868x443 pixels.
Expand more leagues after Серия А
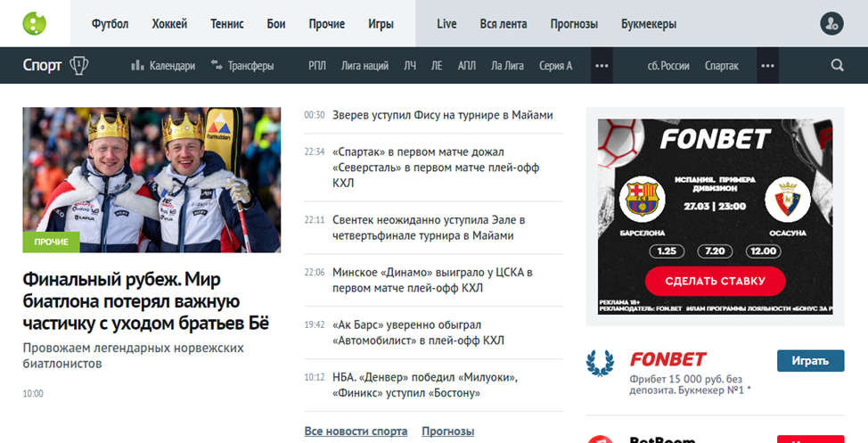pos(602,65)
